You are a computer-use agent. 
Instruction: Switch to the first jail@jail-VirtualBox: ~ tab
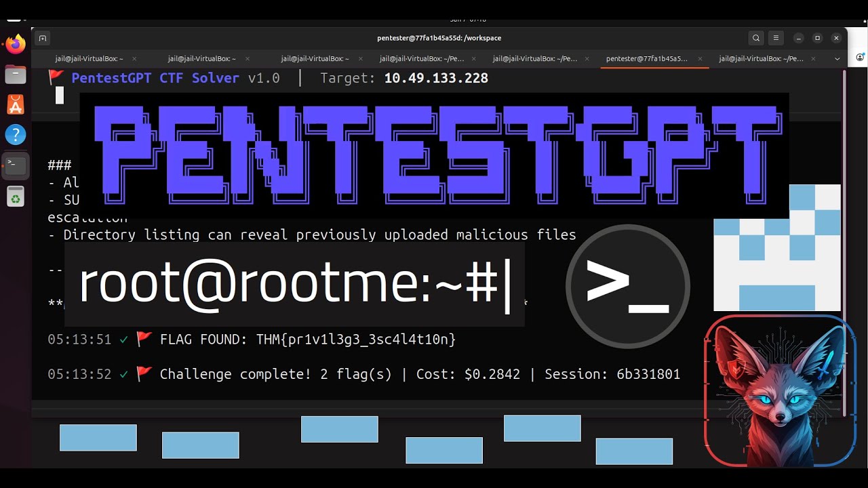coord(90,59)
